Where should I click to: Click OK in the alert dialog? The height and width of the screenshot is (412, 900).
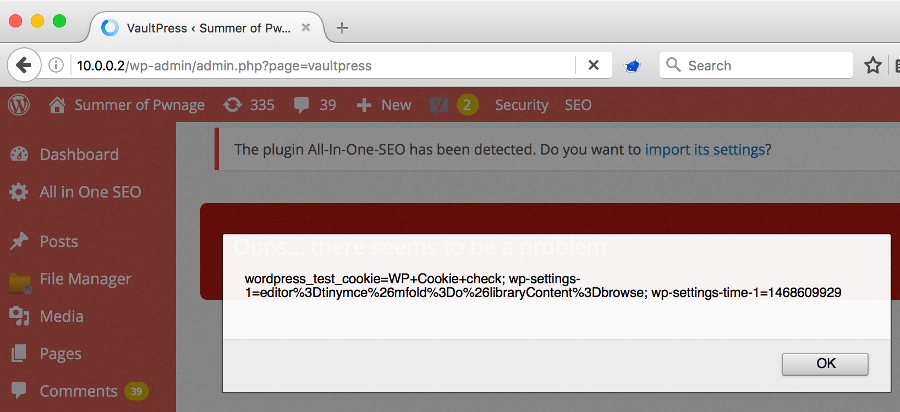(x=825, y=364)
